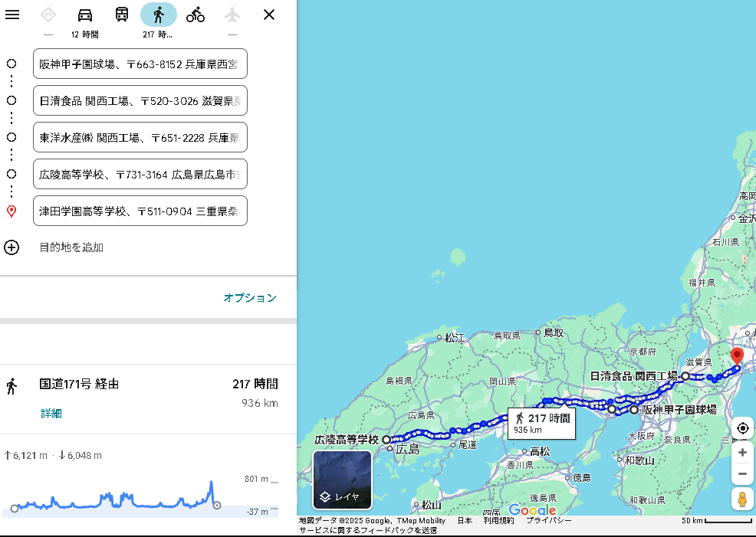
Task: Edit the 日清食品 関西工場 waypoint field
Action: tap(140, 100)
